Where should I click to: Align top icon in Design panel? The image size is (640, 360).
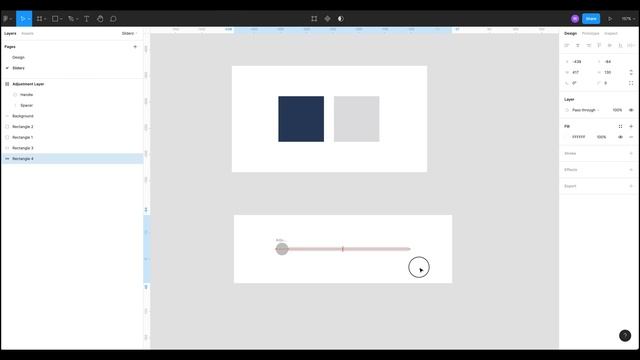point(599,45)
